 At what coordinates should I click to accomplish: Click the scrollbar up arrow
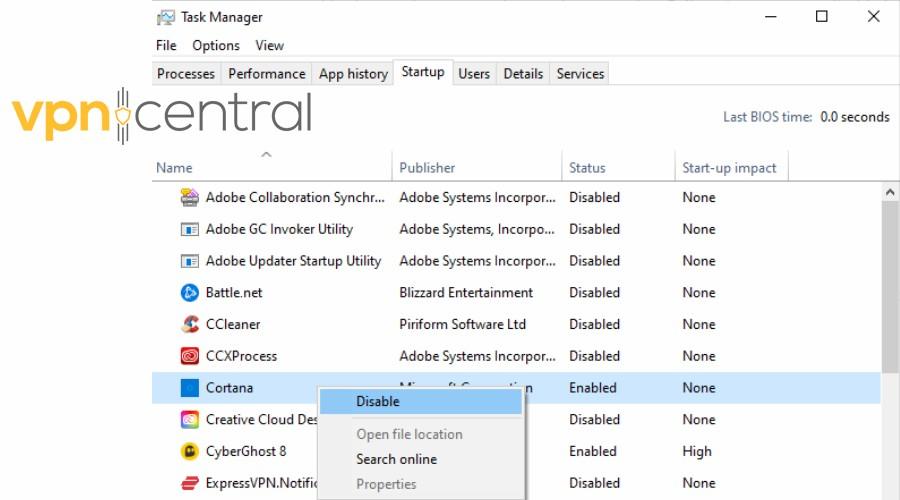[x=890, y=192]
